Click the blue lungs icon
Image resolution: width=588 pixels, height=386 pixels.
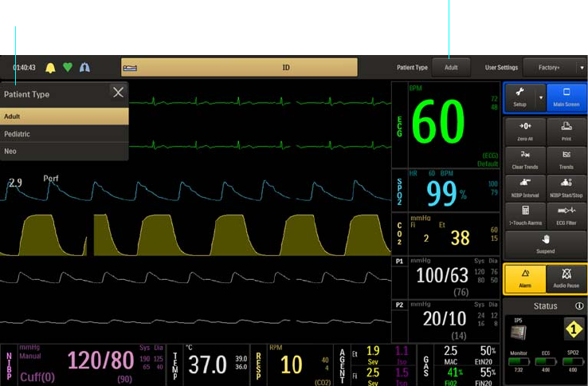point(84,68)
